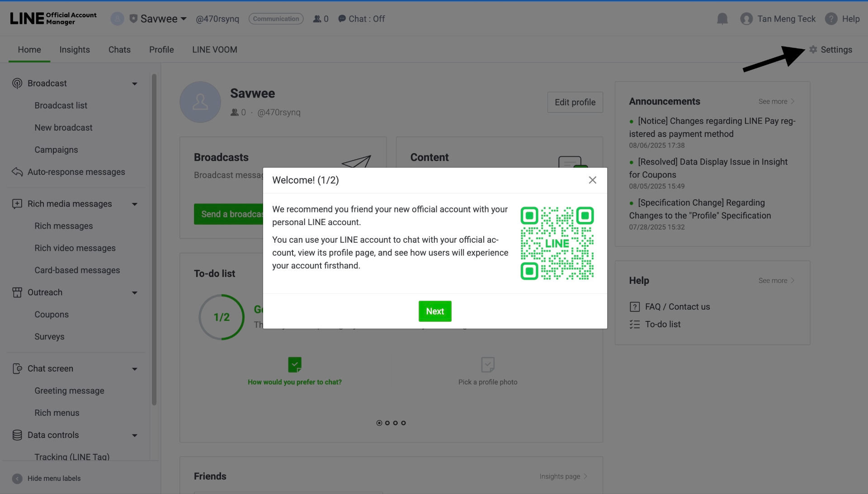Open Announcements See more
The width and height of the screenshot is (868, 494).
click(776, 101)
